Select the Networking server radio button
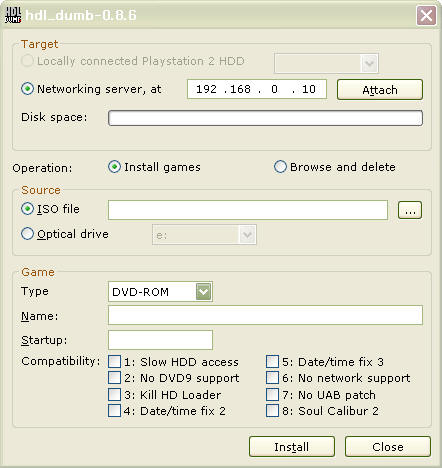Image resolution: width=442 pixels, height=468 pixels. click(27, 89)
